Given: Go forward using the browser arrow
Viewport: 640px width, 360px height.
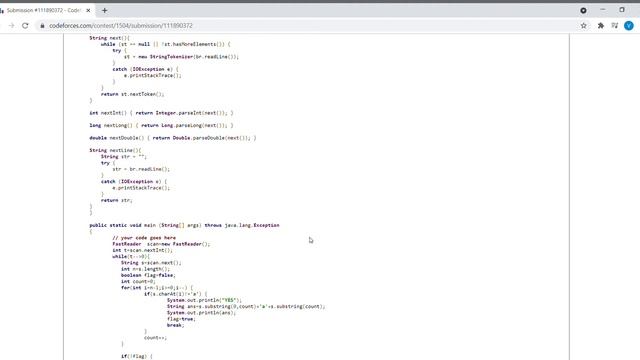Looking at the screenshot, I should coord(11,25).
